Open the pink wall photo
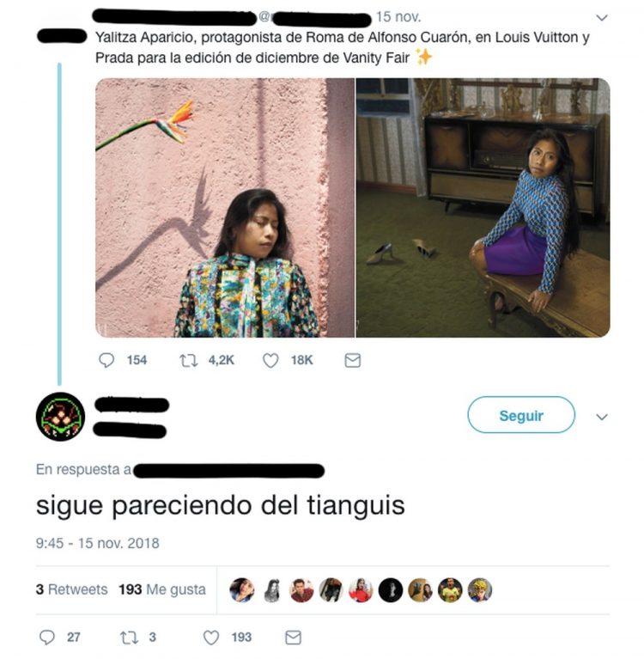The height and width of the screenshot is (659, 644). click(x=225, y=208)
